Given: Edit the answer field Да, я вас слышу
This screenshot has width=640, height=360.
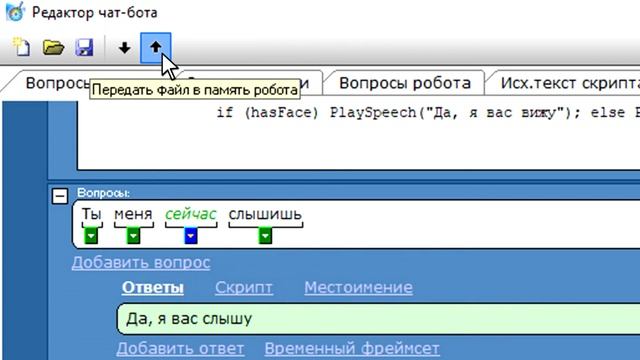Looking at the screenshot, I should tap(378, 319).
